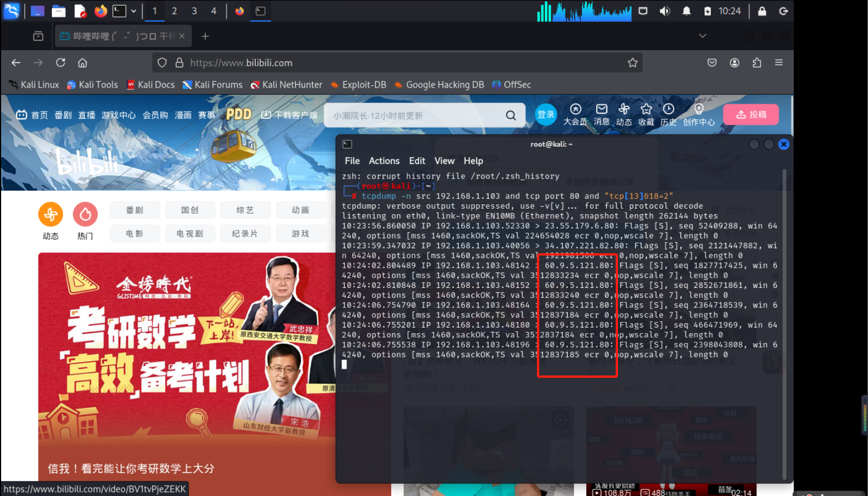Open 消息 messages icon
The image size is (868, 496).
602,114
